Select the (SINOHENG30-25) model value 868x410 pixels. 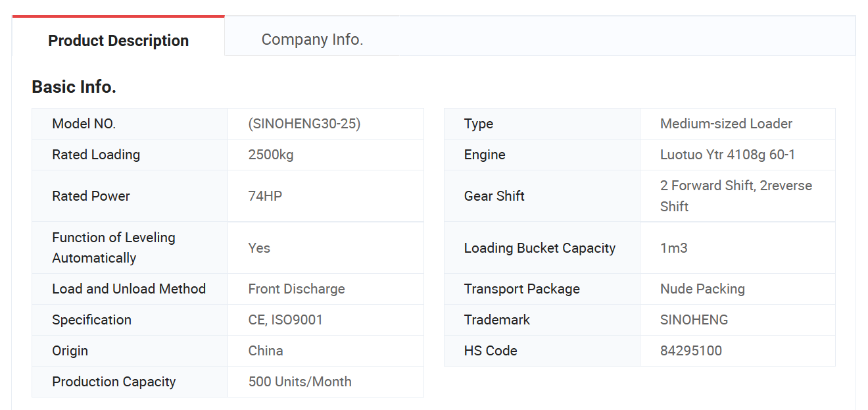(x=304, y=124)
